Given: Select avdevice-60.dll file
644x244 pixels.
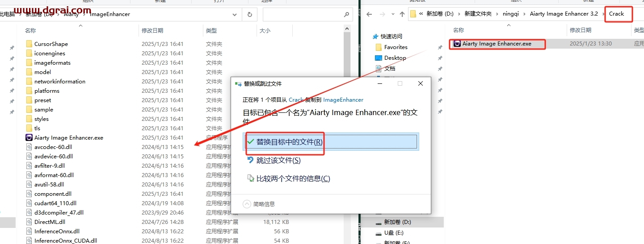Looking at the screenshot, I should click(x=54, y=156).
